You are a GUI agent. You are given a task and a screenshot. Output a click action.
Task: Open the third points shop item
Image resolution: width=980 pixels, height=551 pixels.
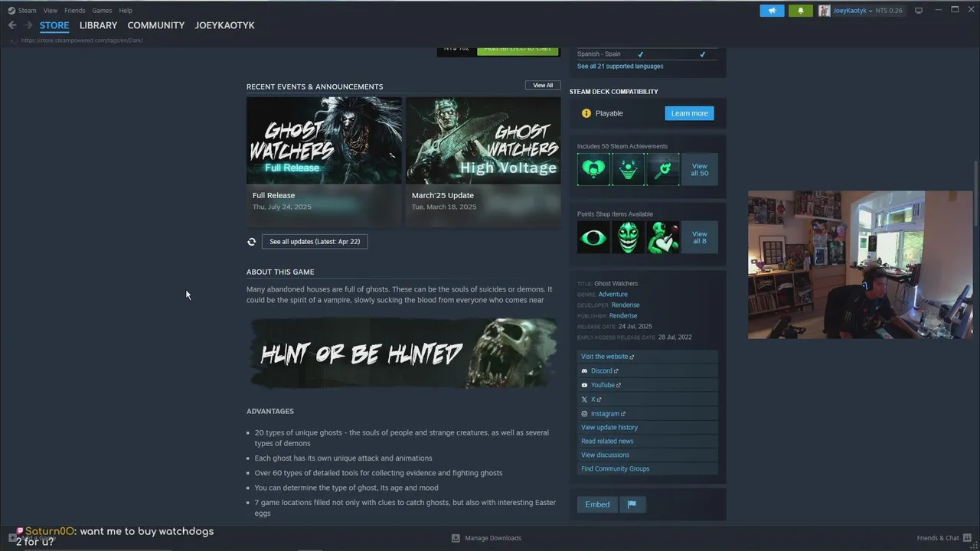(662, 237)
